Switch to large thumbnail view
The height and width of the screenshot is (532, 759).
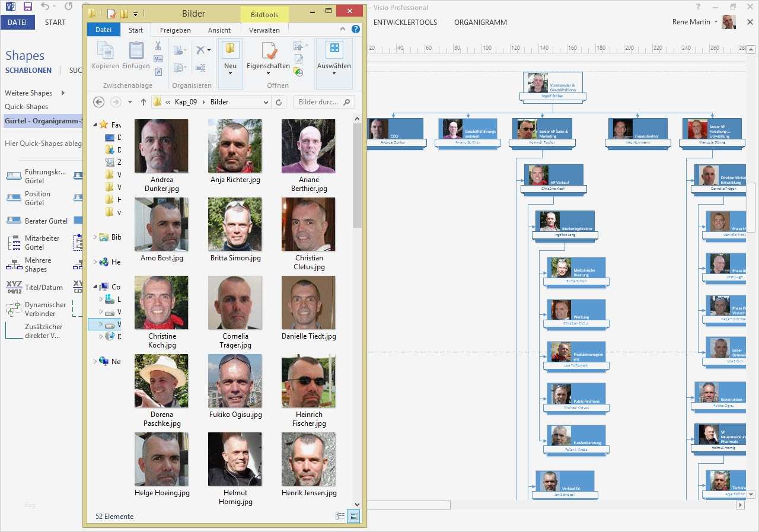[x=353, y=516]
